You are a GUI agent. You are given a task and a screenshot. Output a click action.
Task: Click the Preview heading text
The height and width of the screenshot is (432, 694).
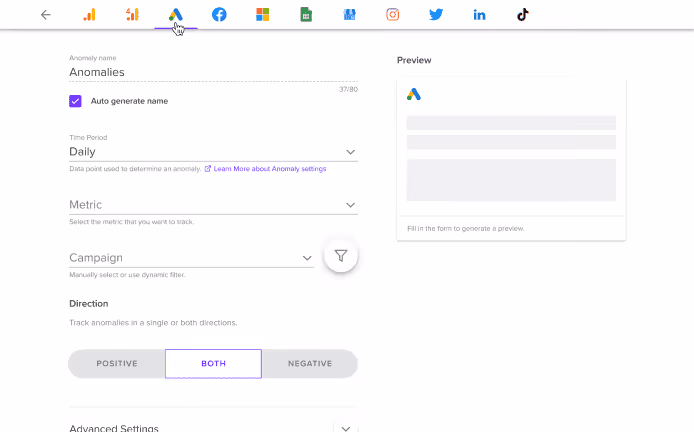pos(414,60)
